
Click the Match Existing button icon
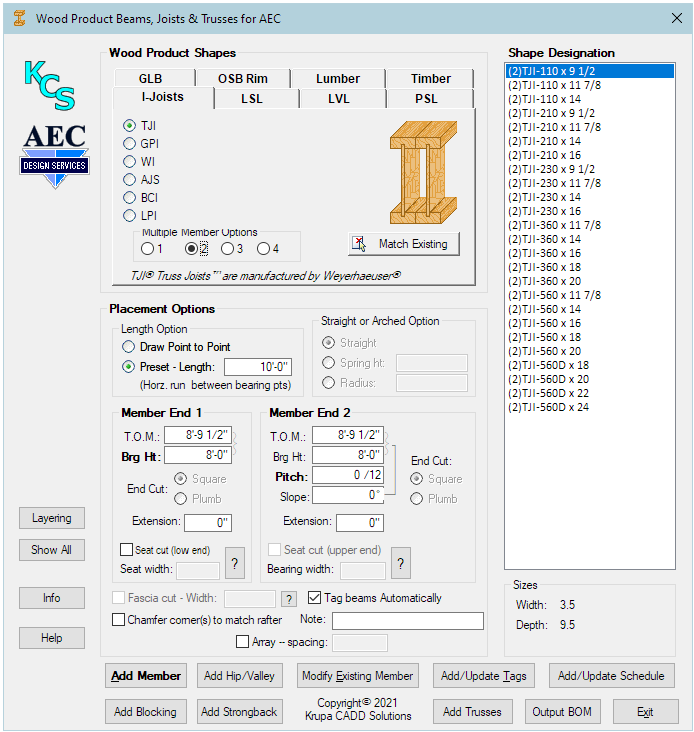tap(358, 244)
